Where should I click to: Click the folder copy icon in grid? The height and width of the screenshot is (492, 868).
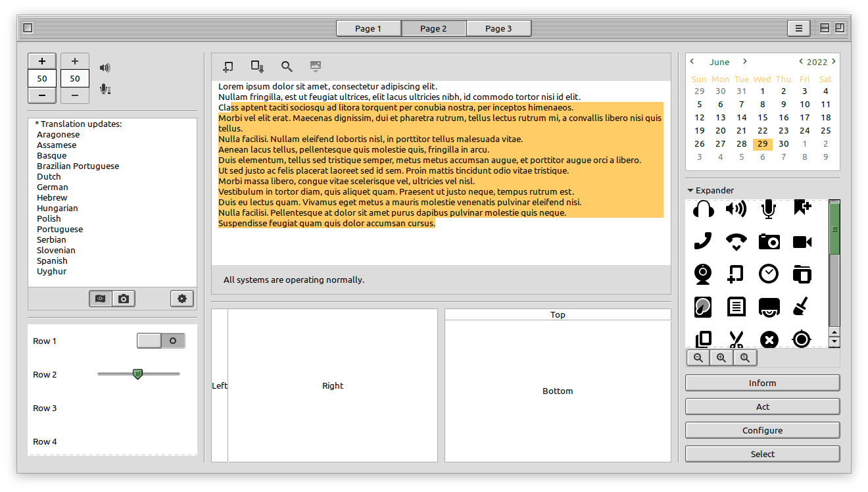tap(802, 274)
